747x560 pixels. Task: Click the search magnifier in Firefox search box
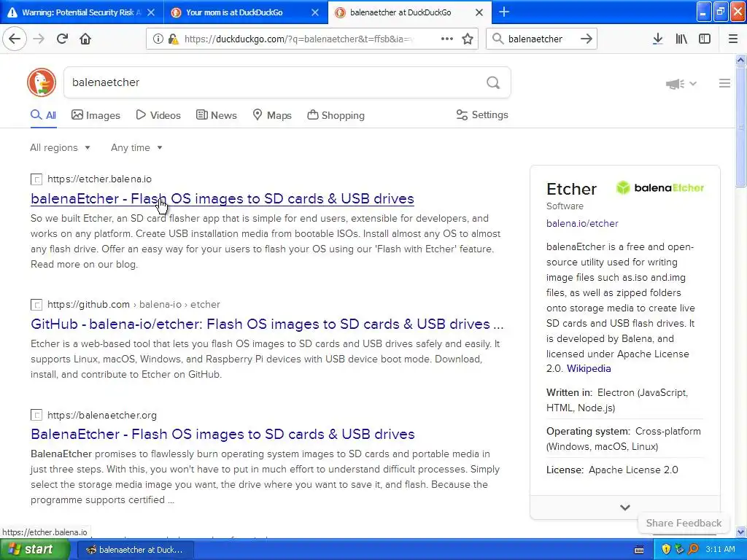pos(498,39)
